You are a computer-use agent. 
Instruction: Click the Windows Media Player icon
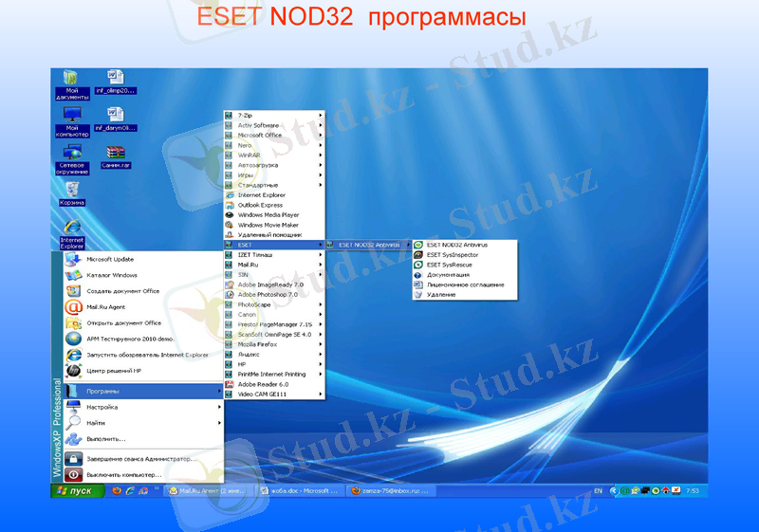pyautogui.click(x=230, y=214)
